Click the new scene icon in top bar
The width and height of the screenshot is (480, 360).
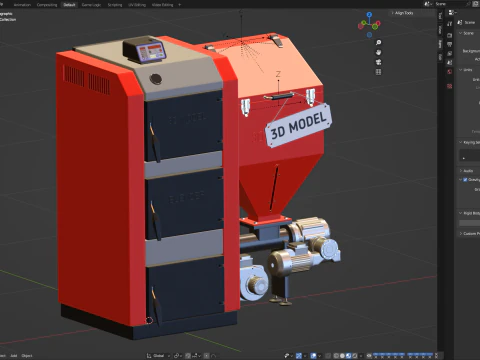pyautogui.click(x=476, y=4)
